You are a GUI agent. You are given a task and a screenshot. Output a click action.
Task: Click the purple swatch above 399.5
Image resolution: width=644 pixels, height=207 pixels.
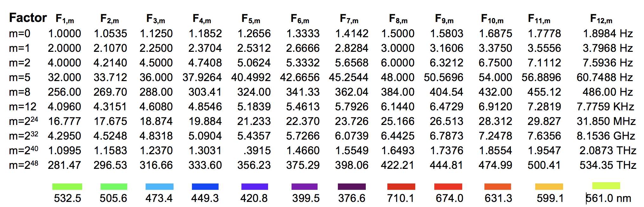coord(305,187)
